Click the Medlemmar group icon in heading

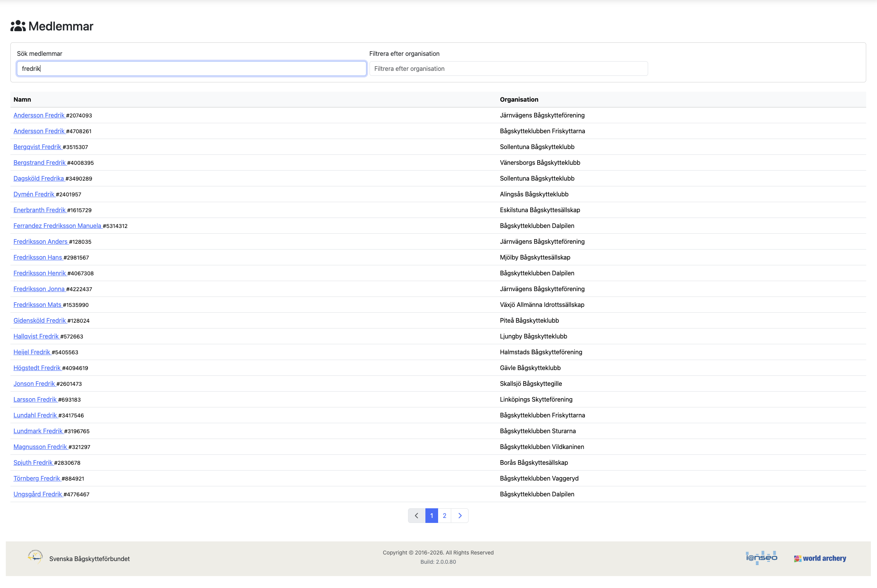pos(18,26)
